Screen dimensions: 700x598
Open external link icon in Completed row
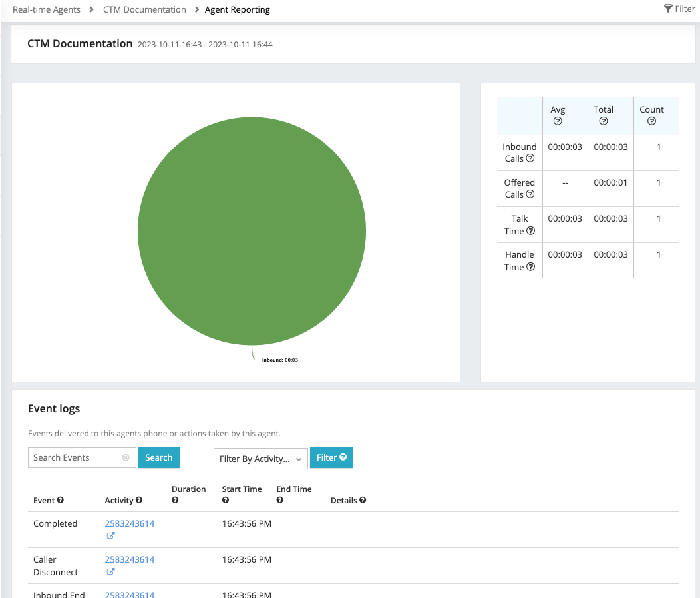coord(110,535)
